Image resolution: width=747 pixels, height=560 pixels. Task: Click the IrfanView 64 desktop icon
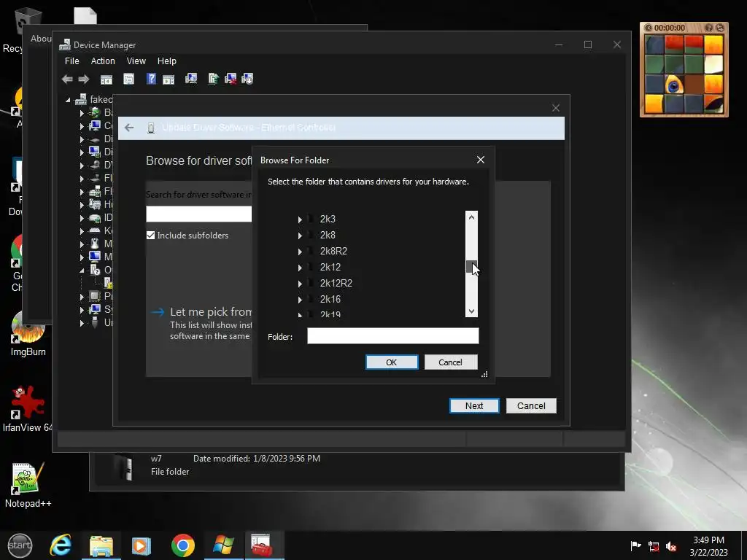click(x=28, y=410)
